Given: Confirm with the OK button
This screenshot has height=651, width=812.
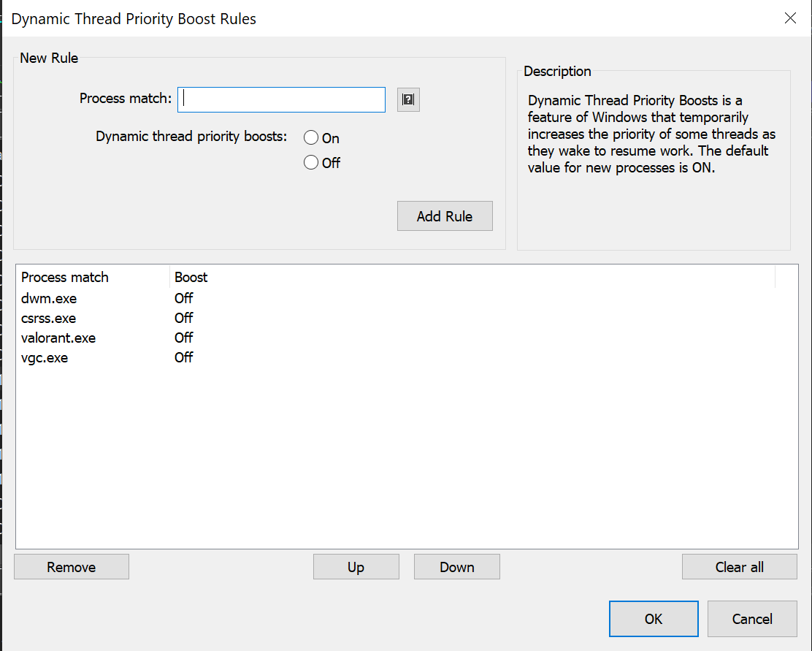Looking at the screenshot, I should (653, 619).
